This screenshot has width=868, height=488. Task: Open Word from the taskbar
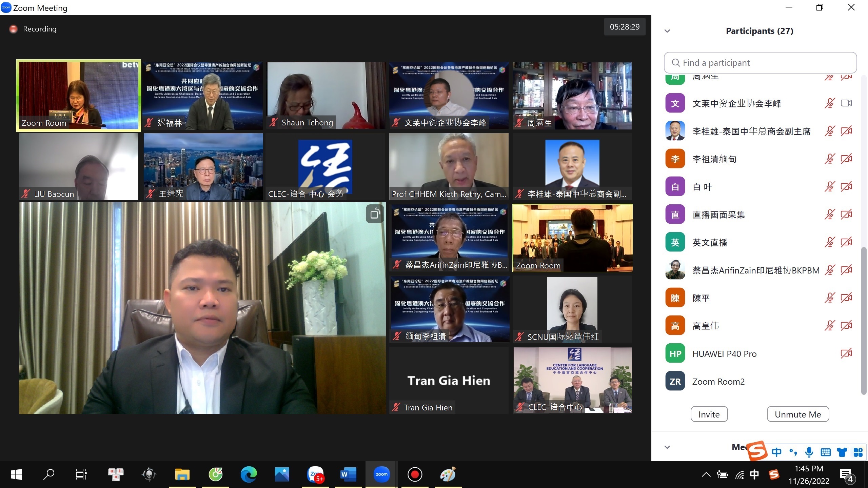click(348, 474)
